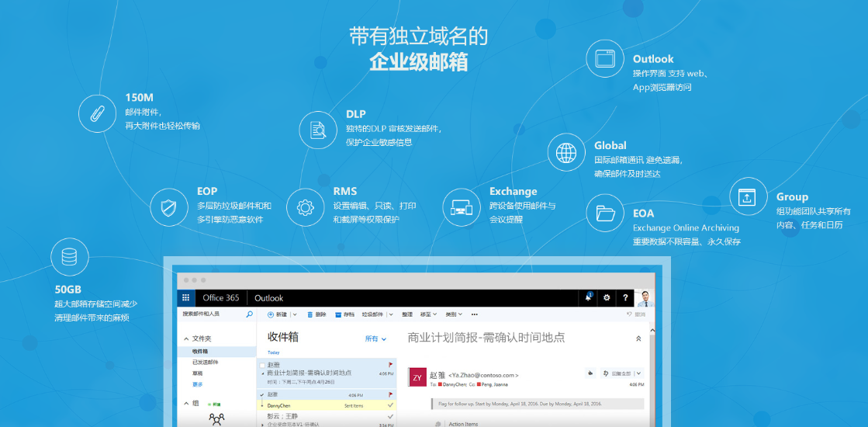The image size is (868, 427).
Task: Click Outlook in the header bar
Action: point(268,298)
